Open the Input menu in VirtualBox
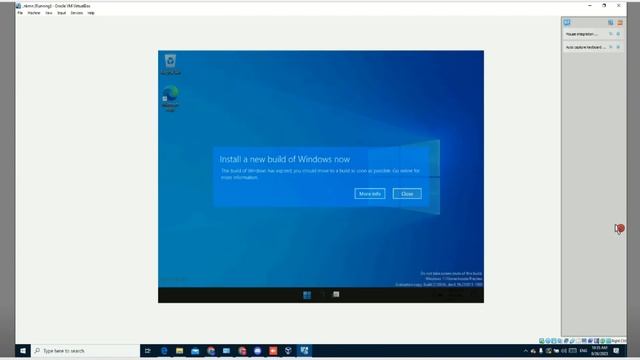The width and height of the screenshot is (640, 360). click(x=62, y=13)
